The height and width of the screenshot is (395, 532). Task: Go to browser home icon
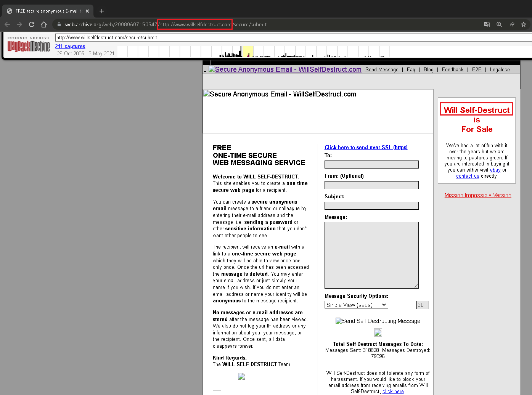[x=44, y=24]
